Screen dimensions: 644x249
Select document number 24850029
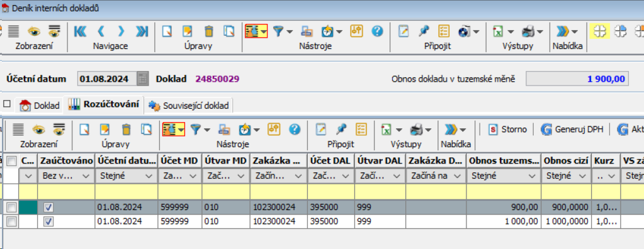pyautogui.click(x=217, y=79)
